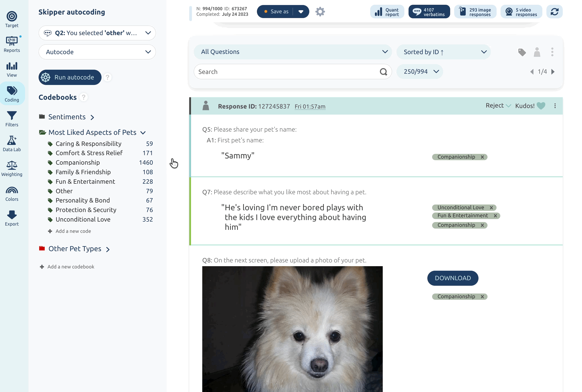Open settings gear next to Save as
Screen dimensions: 582x392
coord(320,12)
